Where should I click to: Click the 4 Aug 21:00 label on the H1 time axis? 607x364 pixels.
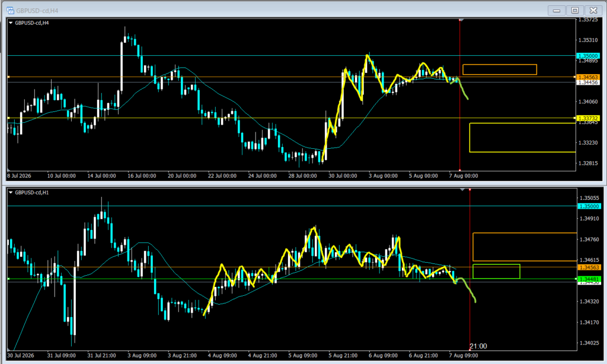[x=263, y=356]
